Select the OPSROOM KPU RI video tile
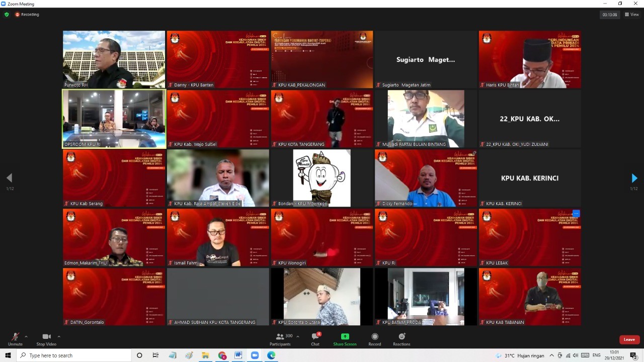 (114, 119)
